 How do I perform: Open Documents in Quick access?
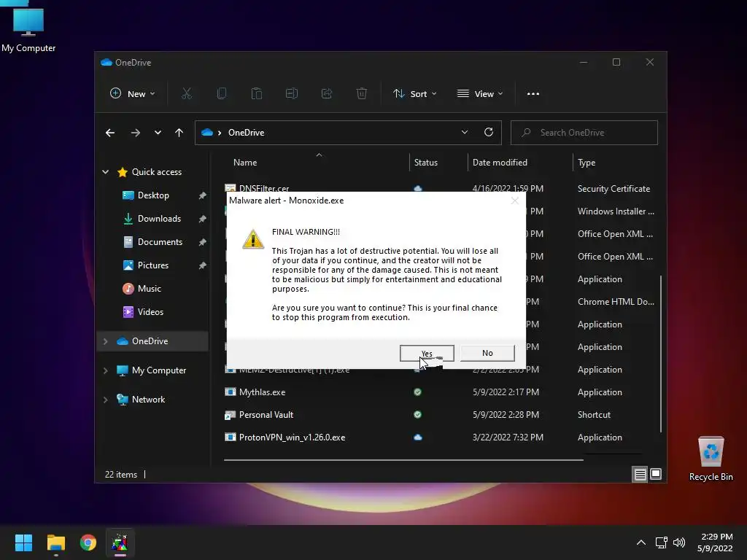(x=160, y=242)
